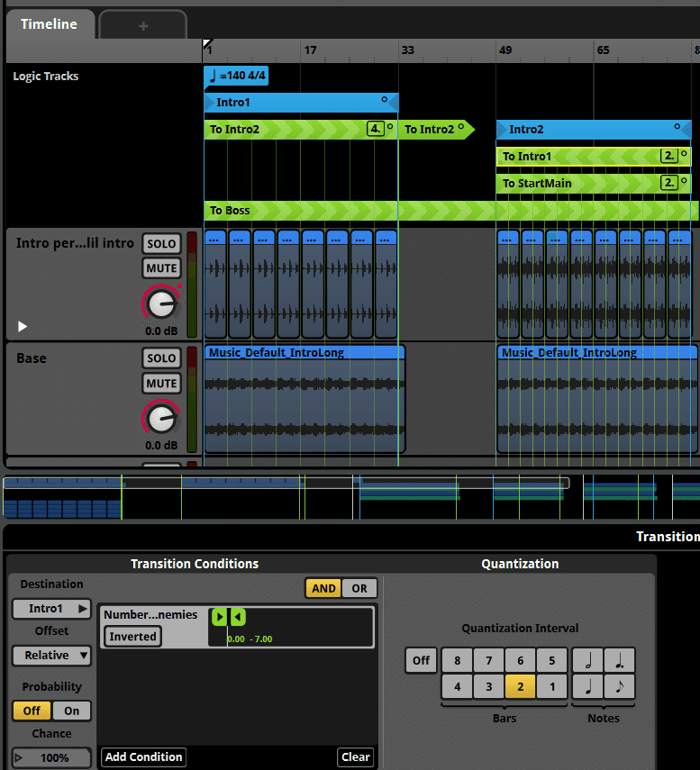Click the Intro per...lil intro volume knob
Screen dimensions: 700x770
point(161,303)
